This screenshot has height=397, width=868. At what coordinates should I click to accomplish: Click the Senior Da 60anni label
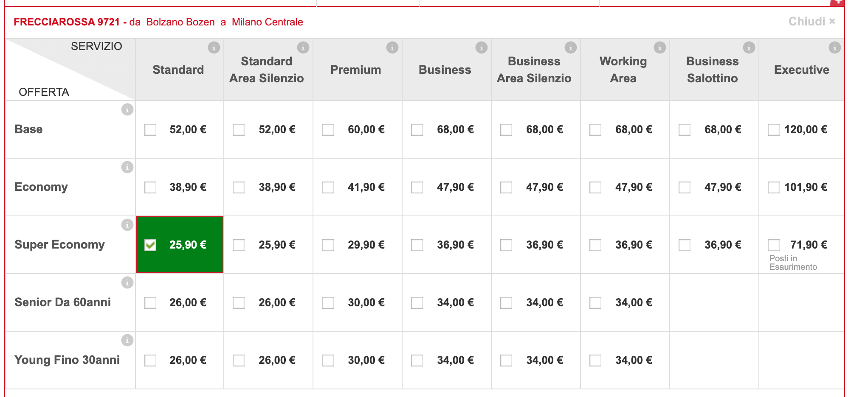click(62, 302)
